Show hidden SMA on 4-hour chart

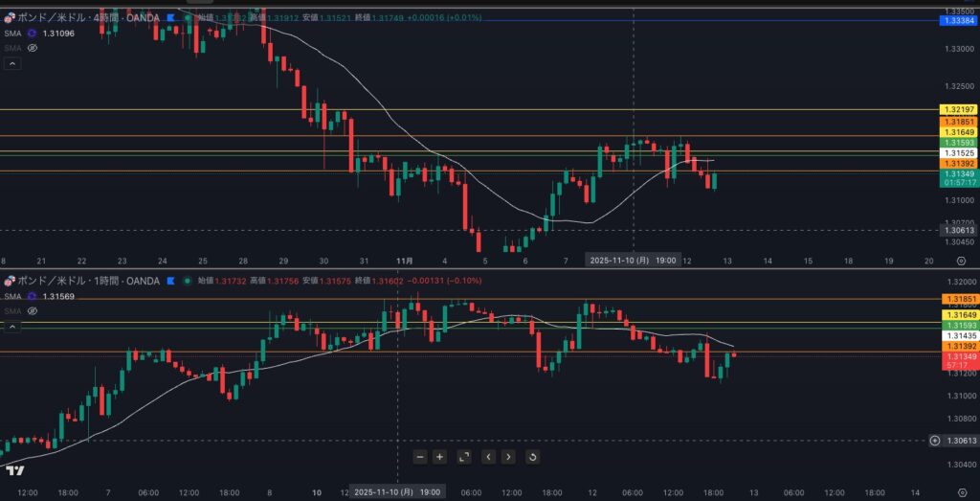click(x=32, y=47)
